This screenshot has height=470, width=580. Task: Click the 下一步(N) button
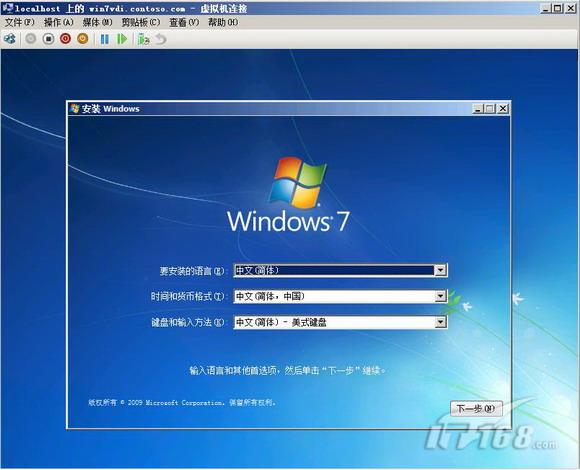(x=476, y=408)
